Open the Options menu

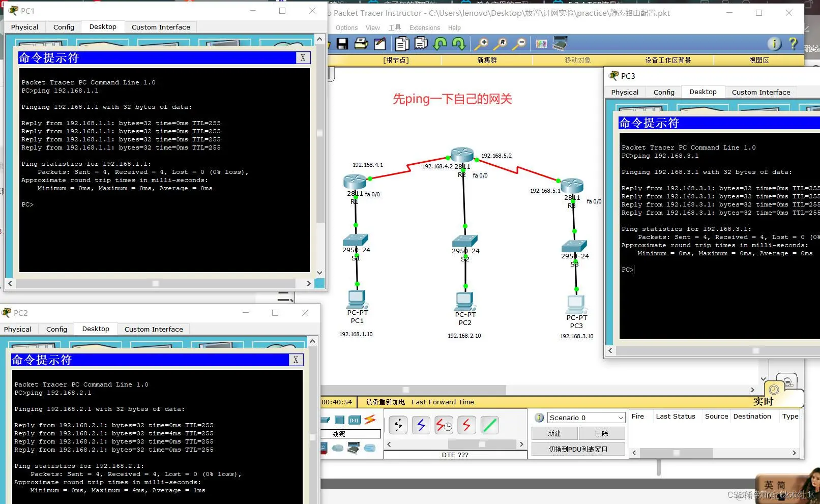coord(346,28)
